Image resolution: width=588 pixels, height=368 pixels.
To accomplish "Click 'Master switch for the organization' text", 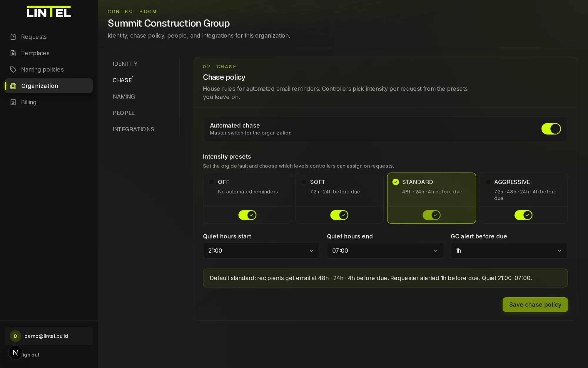I will [251, 133].
